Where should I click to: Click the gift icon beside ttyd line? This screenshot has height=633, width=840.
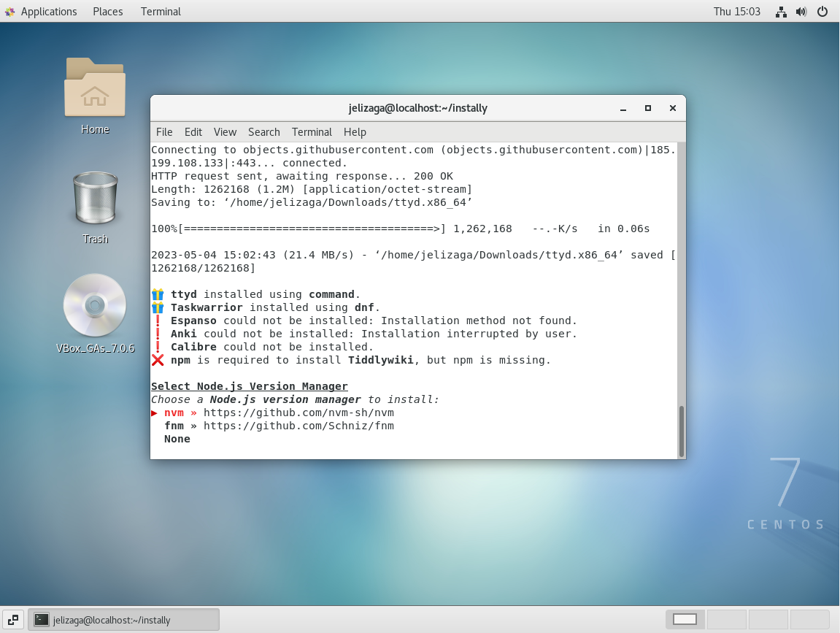[158, 294]
